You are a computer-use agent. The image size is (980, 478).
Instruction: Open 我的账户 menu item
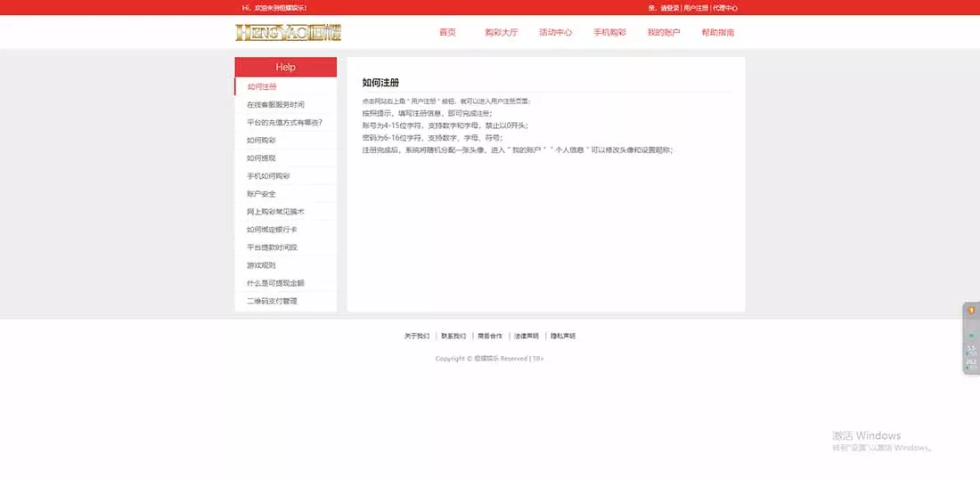point(664,33)
